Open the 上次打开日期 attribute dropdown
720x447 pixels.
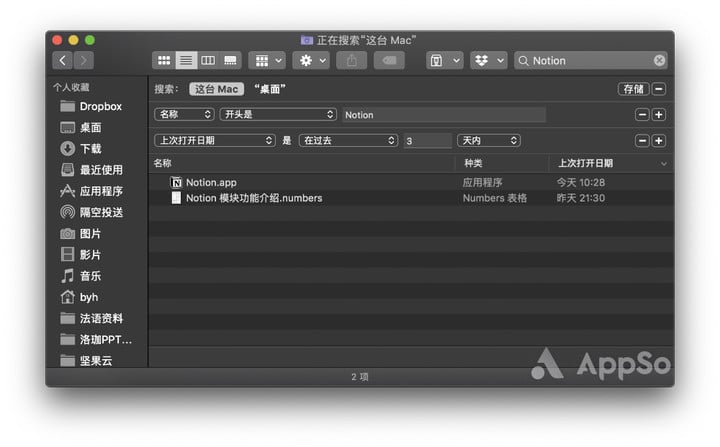(215, 140)
